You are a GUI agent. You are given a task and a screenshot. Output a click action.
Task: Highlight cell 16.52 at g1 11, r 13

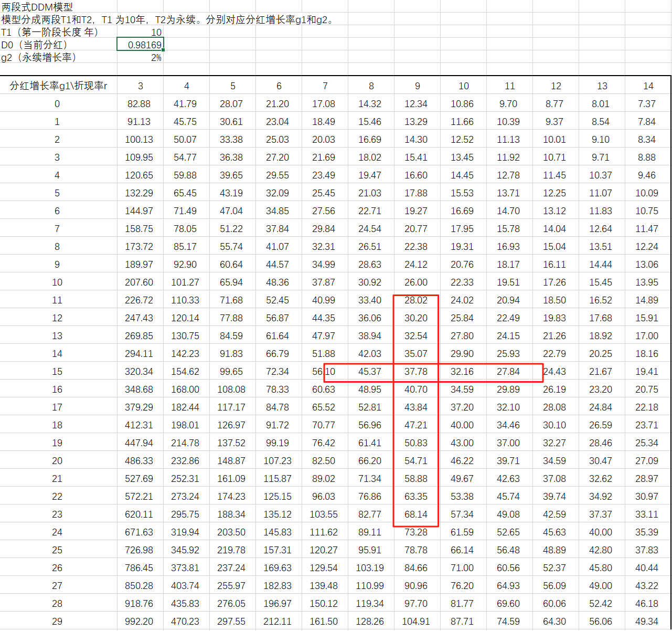(x=602, y=300)
